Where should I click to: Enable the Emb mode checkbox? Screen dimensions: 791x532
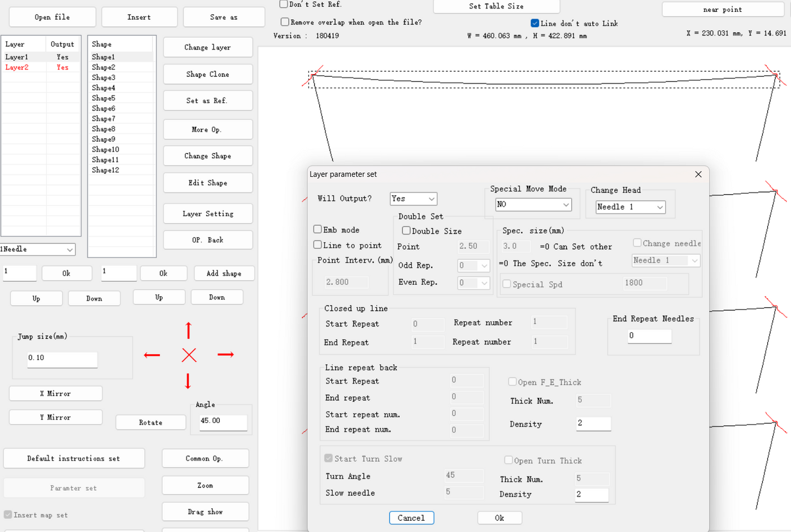point(318,229)
